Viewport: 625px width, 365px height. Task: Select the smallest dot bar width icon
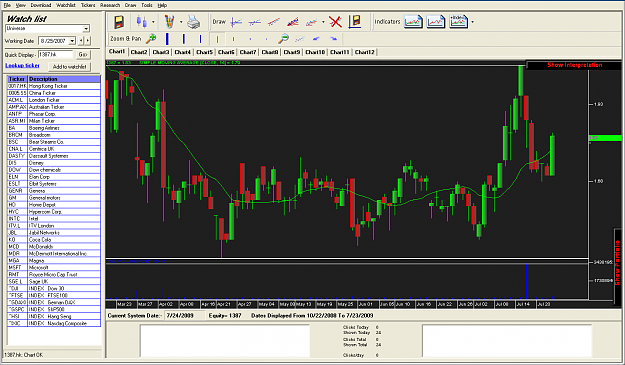point(266,39)
